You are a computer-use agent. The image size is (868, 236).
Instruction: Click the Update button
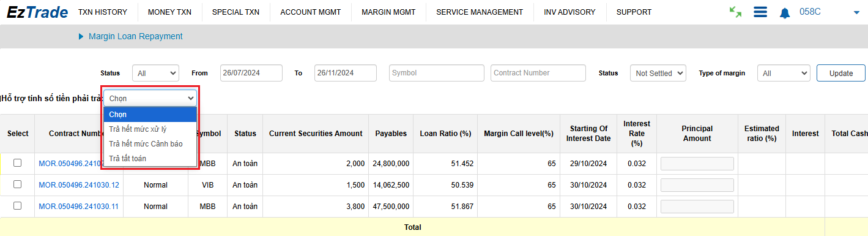[841, 73]
